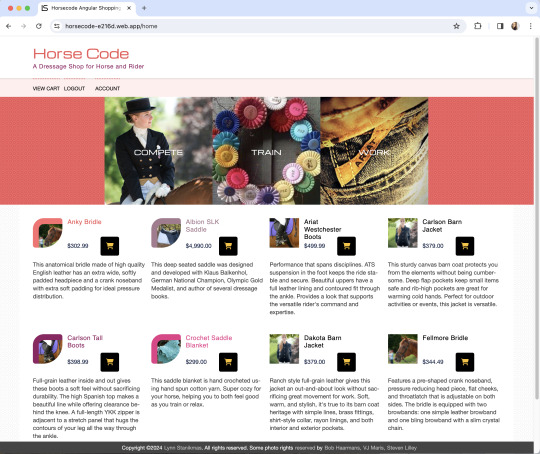
Task: Click the Carlson Tall Boots thumbnail
Action: click(48, 349)
